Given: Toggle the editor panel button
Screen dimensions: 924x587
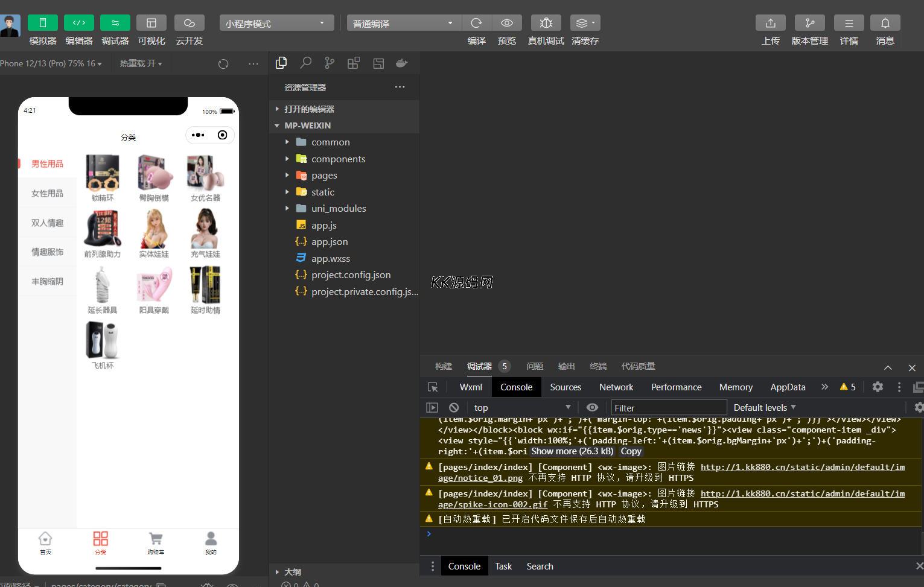Looking at the screenshot, I should click(79, 23).
